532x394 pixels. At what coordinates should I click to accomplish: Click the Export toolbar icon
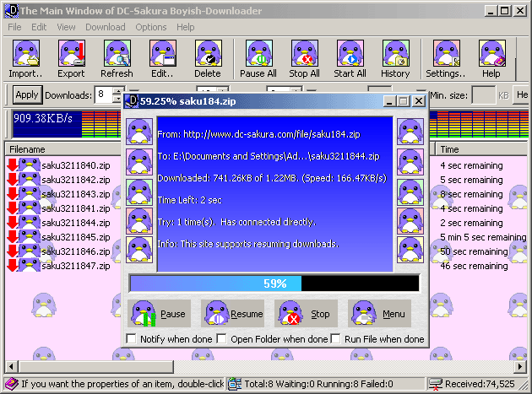click(71, 53)
